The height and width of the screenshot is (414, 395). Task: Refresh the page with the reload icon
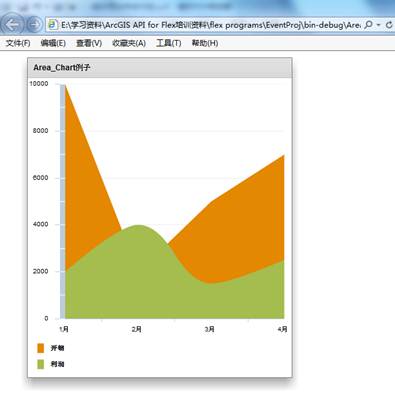coord(389,25)
